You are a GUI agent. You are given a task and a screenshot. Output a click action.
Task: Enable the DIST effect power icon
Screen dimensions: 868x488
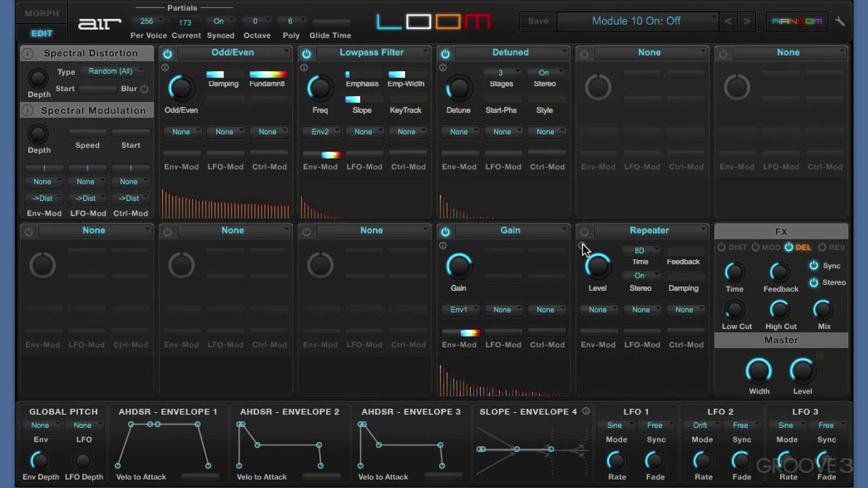click(722, 247)
